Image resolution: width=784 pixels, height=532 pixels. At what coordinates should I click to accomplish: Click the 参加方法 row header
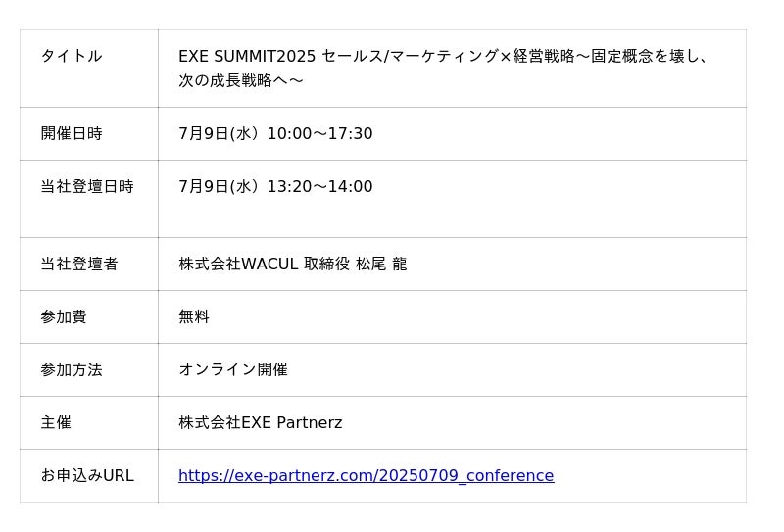point(89,370)
